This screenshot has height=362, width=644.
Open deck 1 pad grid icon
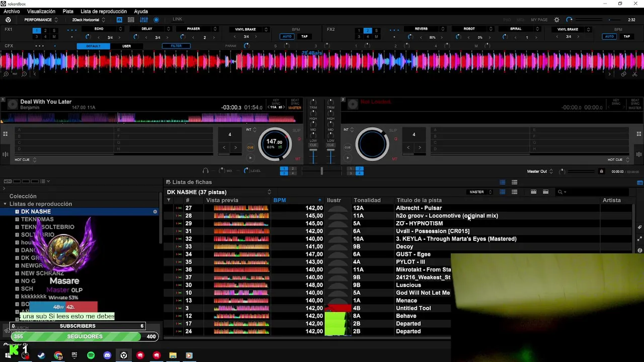[x=5, y=134]
